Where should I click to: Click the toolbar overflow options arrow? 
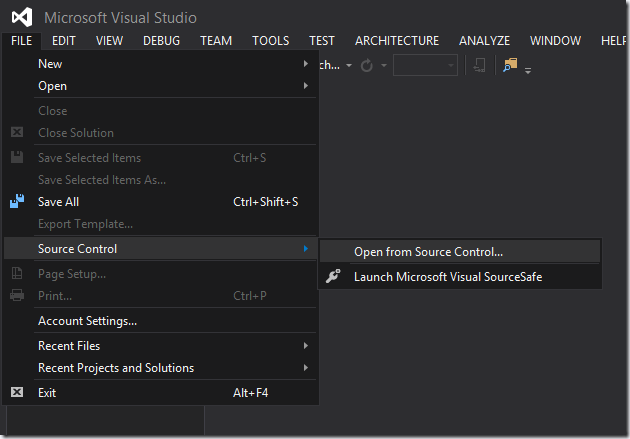tap(528, 70)
